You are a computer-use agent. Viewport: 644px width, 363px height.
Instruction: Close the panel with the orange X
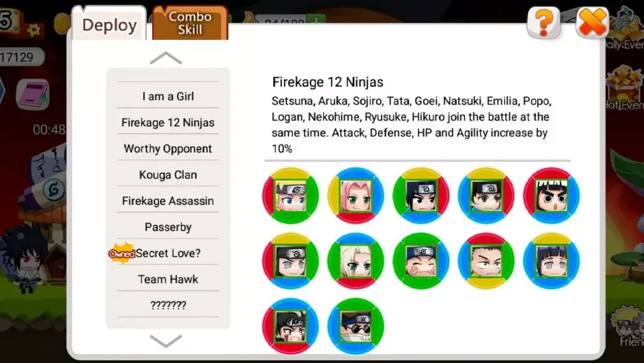[x=591, y=22]
